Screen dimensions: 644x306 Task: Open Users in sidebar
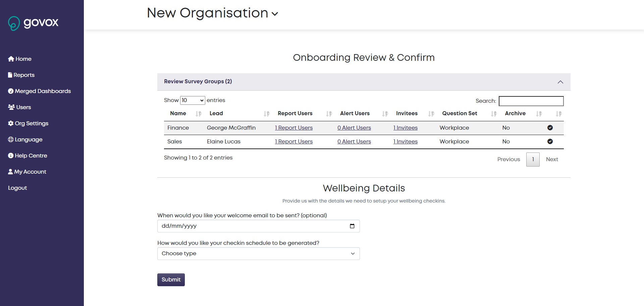coord(19,107)
